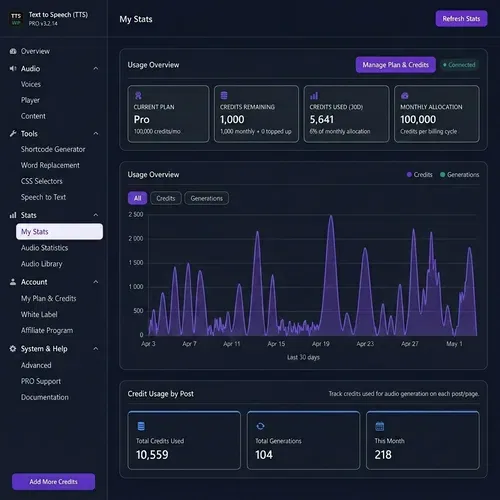Click the Total Generations 104 value
Image resolution: width=500 pixels, height=500 pixels.
264,455
